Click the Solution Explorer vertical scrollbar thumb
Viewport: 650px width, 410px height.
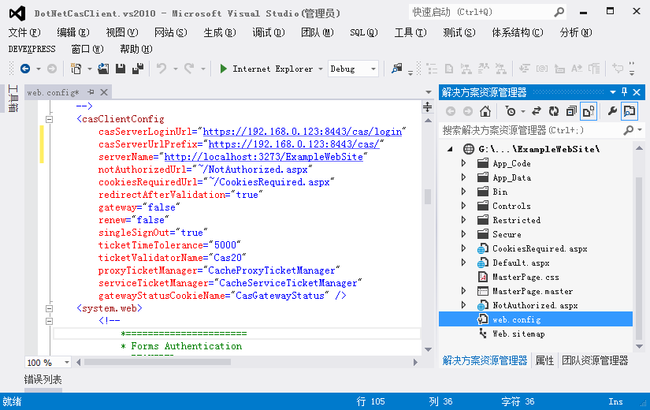pyautogui.click(x=639, y=257)
